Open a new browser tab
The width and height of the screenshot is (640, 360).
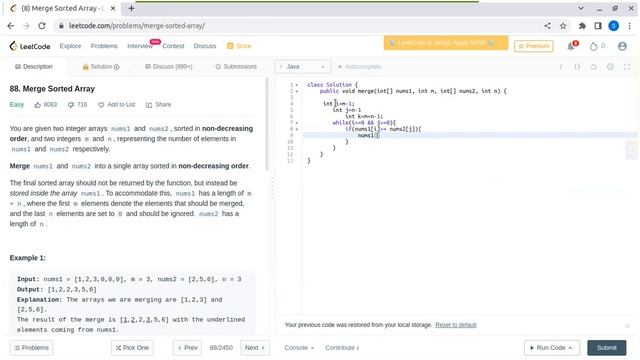tap(131, 8)
